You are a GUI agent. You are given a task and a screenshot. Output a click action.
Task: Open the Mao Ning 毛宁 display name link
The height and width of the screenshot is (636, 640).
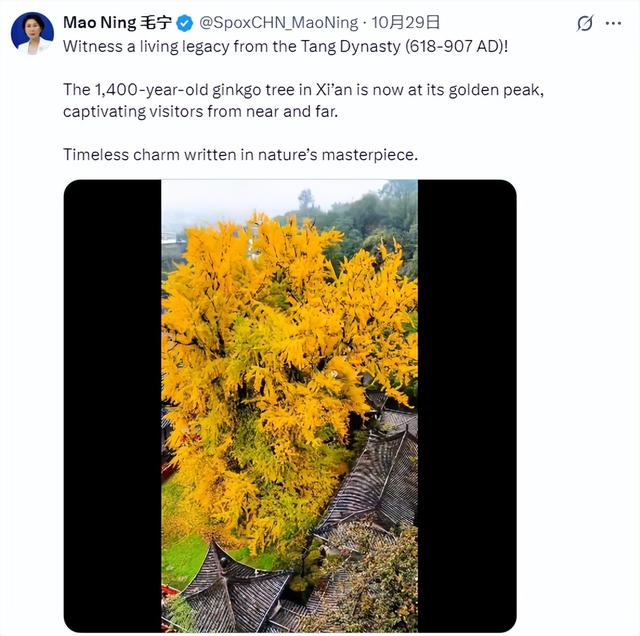[117, 23]
